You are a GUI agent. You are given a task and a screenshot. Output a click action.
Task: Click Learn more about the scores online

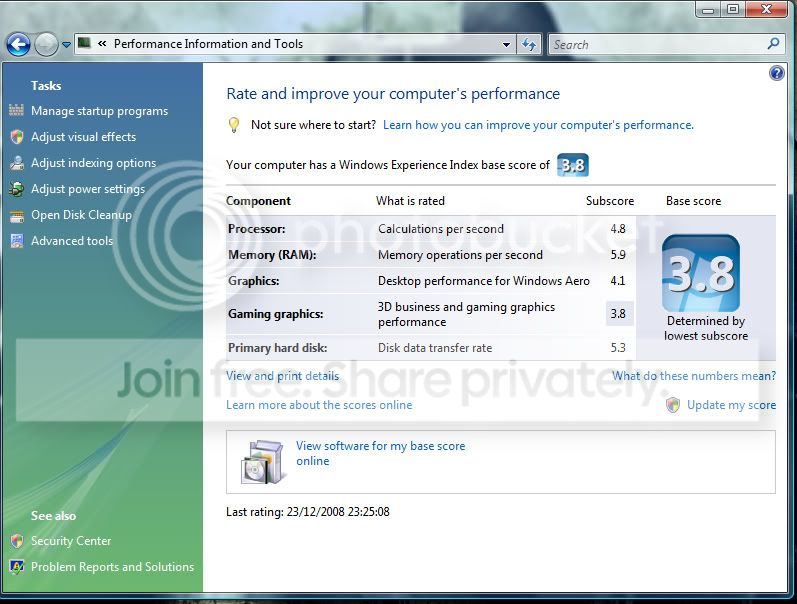319,405
